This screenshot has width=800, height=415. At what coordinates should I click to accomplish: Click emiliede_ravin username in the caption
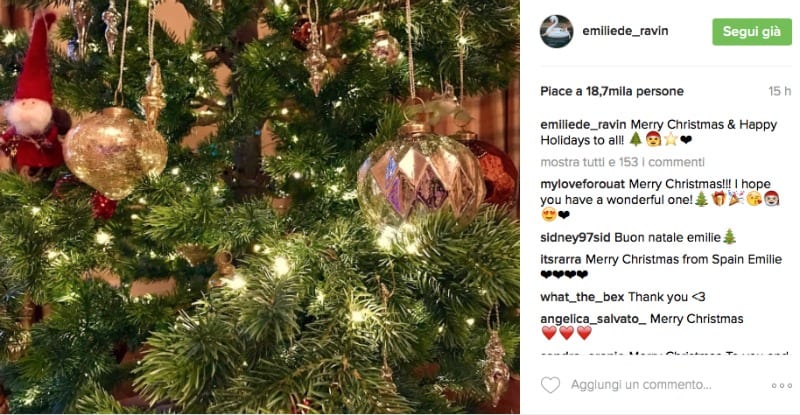[584, 125]
